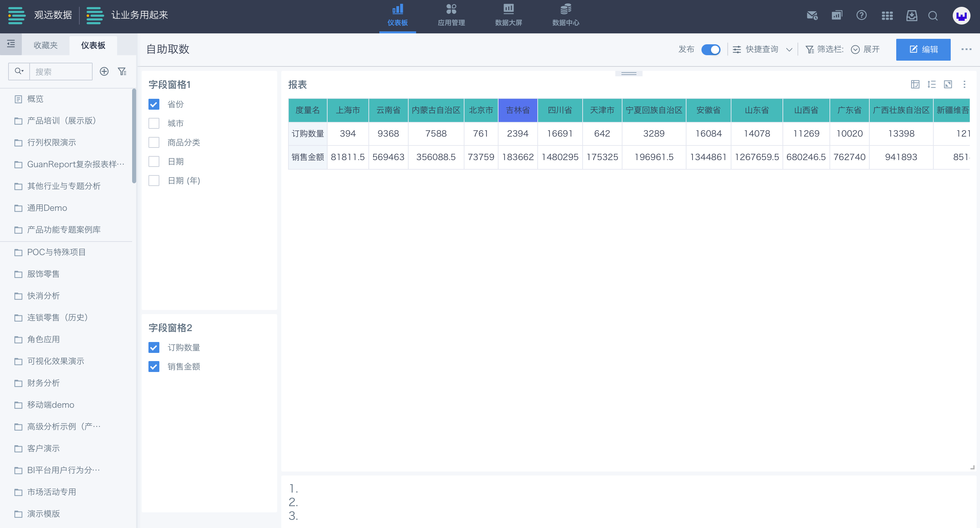The height and width of the screenshot is (528, 980).
Task: Toggle the 发布 publish switch
Action: click(x=711, y=49)
